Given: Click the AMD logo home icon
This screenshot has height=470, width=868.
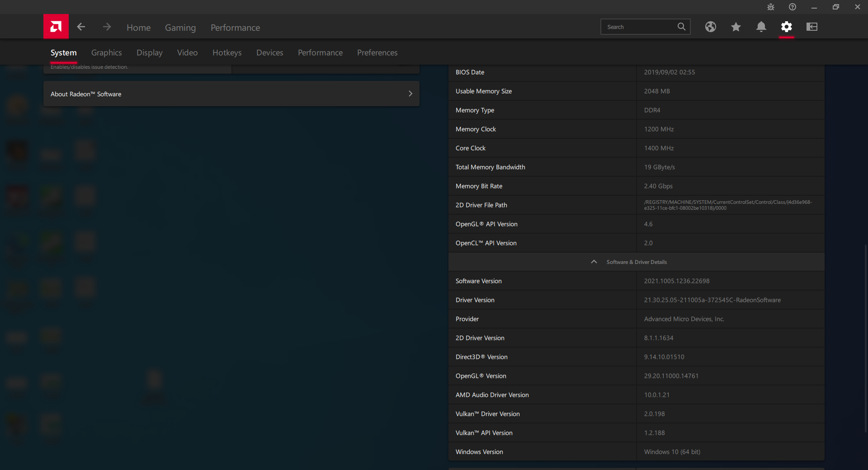Looking at the screenshot, I should click(x=56, y=27).
